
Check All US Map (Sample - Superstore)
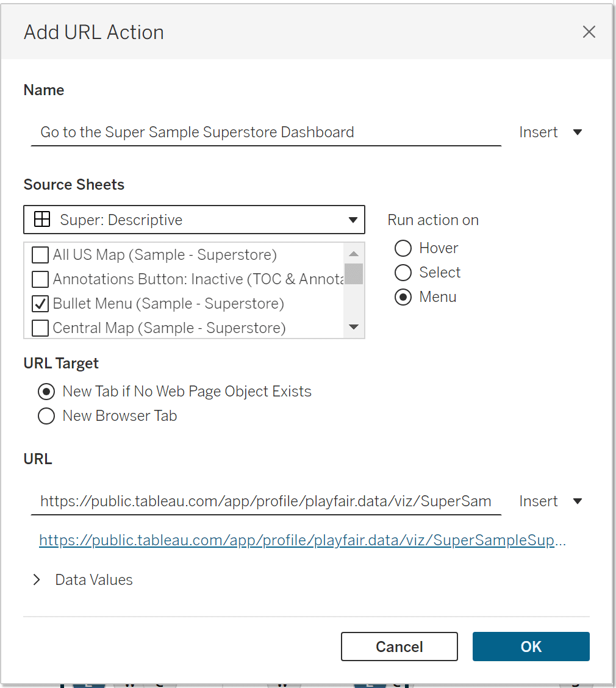(40, 255)
